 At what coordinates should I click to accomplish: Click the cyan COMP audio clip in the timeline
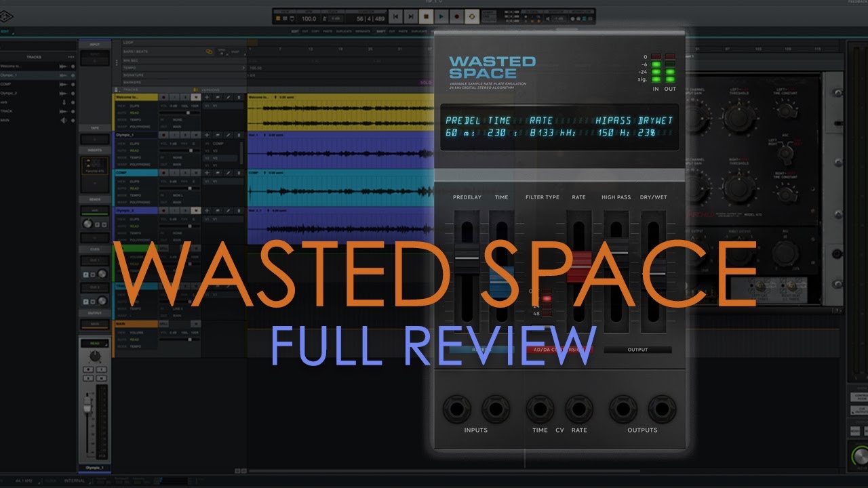point(340,188)
